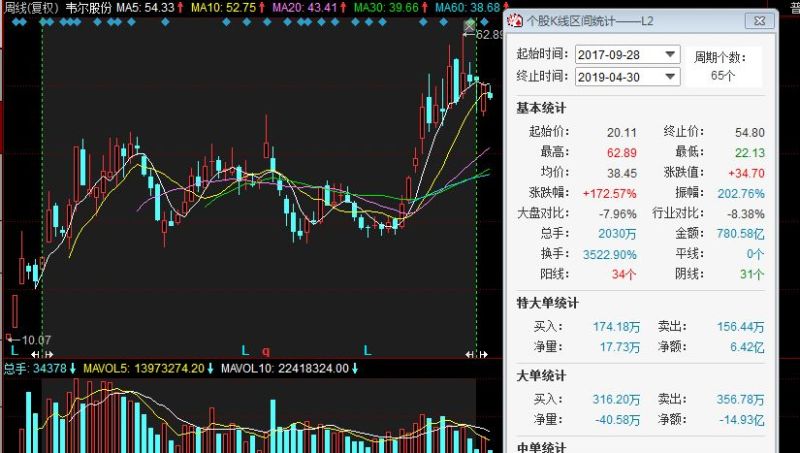Image resolution: width=800 pixels, height=453 pixels.
Task: Open the end date dropdown 2019-04-30
Action: [670, 77]
